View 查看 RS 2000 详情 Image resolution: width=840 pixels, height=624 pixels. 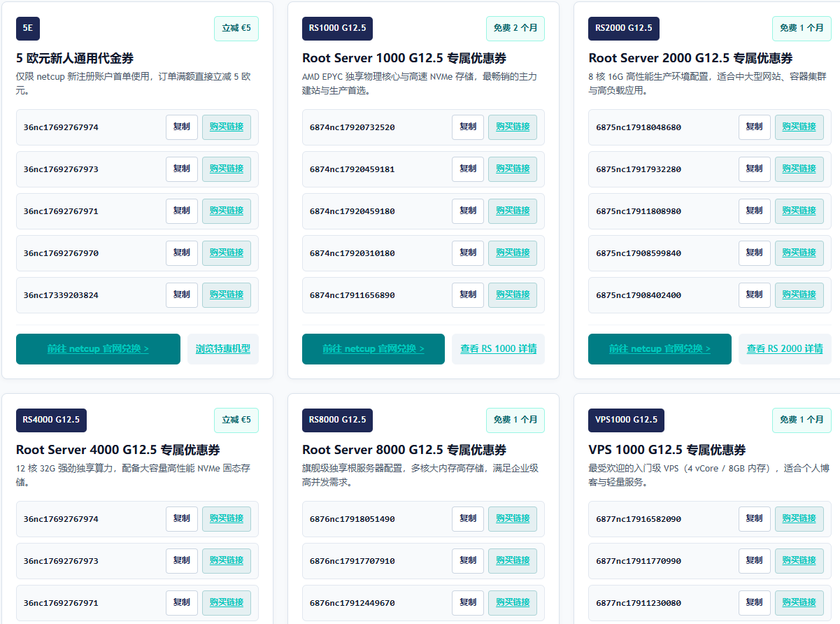[x=785, y=349]
